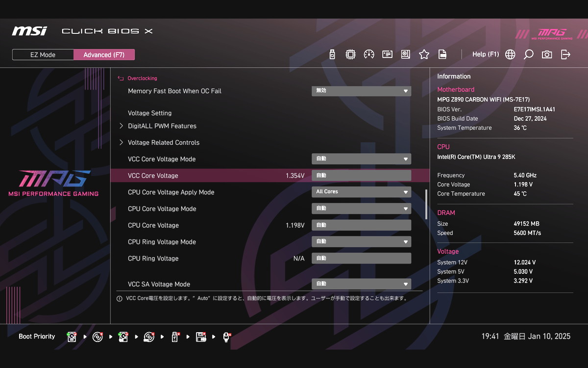588x368 pixels.
Task: Click the info icon beside help description
Action: click(119, 298)
